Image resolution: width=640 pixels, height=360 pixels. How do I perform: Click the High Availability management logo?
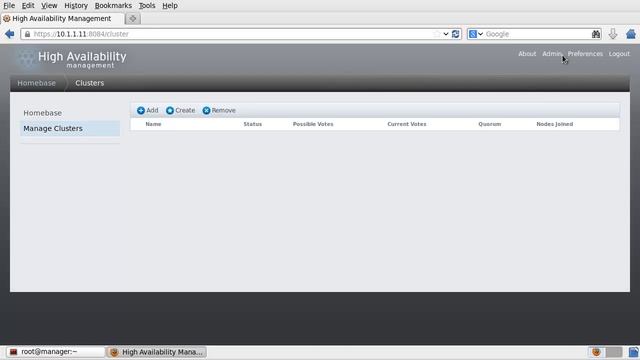tap(72, 60)
